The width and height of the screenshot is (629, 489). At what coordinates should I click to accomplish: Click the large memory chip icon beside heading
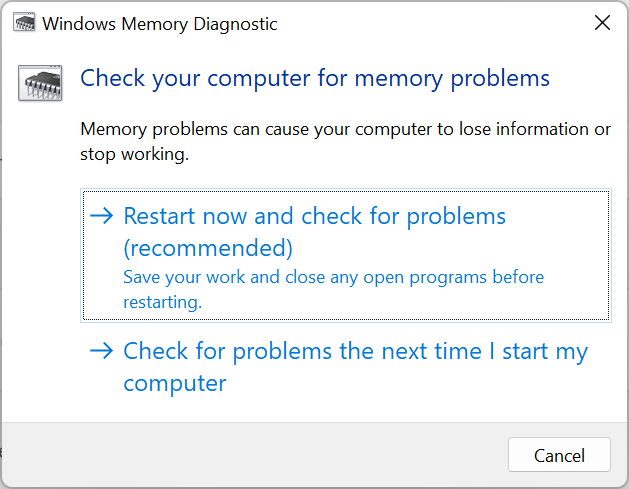tap(40, 84)
